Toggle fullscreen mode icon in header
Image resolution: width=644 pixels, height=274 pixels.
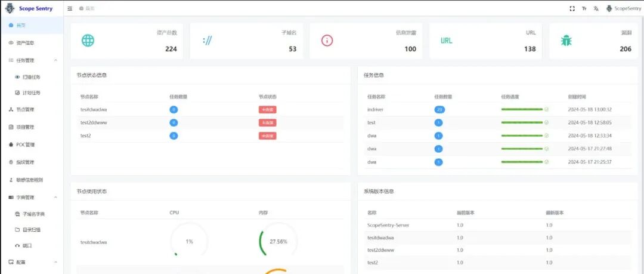click(x=572, y=8)
